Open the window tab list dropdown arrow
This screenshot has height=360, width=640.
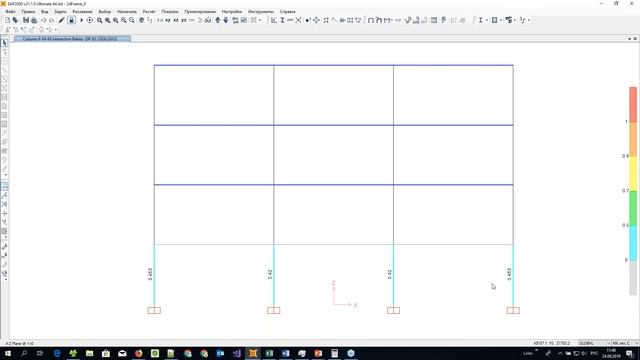point(629,38)
